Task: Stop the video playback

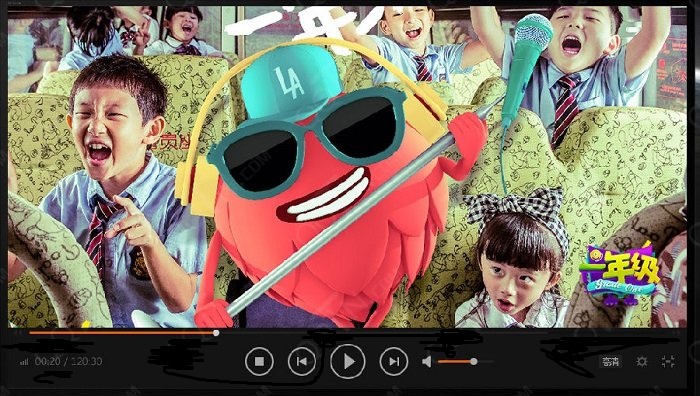Action: coord(259,361)
